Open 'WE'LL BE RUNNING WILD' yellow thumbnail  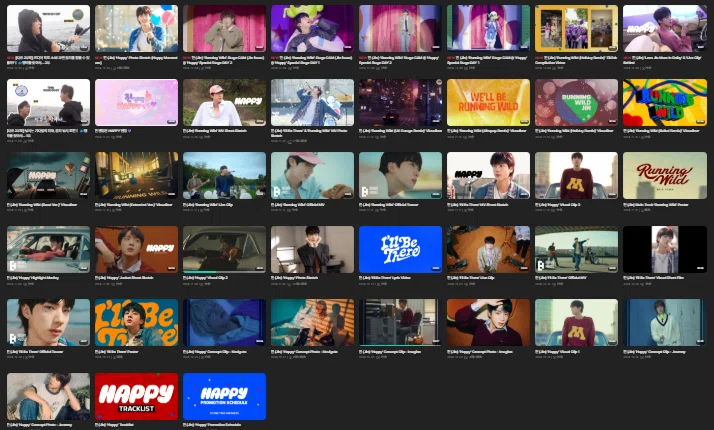point(488,102)
